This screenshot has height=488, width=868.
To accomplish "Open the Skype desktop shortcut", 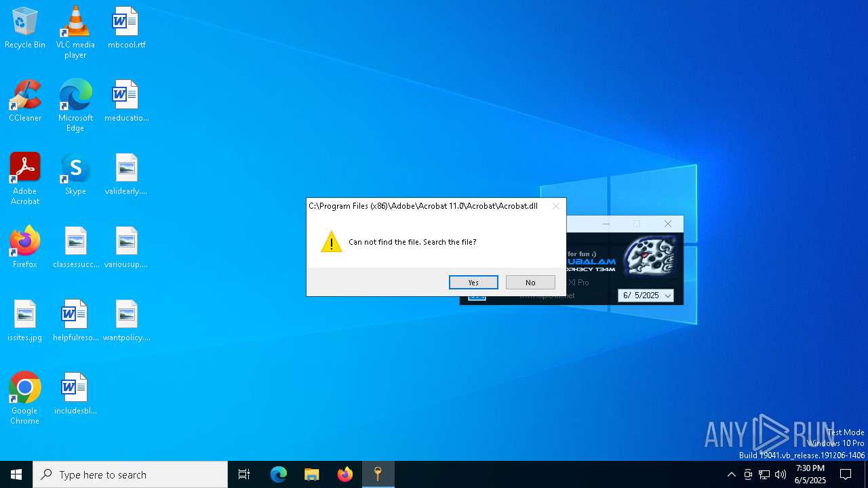I will (75, 175).
